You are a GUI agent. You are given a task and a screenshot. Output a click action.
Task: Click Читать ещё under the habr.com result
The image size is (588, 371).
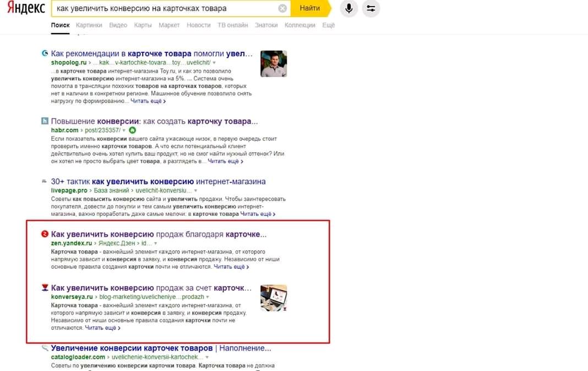pos(225,161)
